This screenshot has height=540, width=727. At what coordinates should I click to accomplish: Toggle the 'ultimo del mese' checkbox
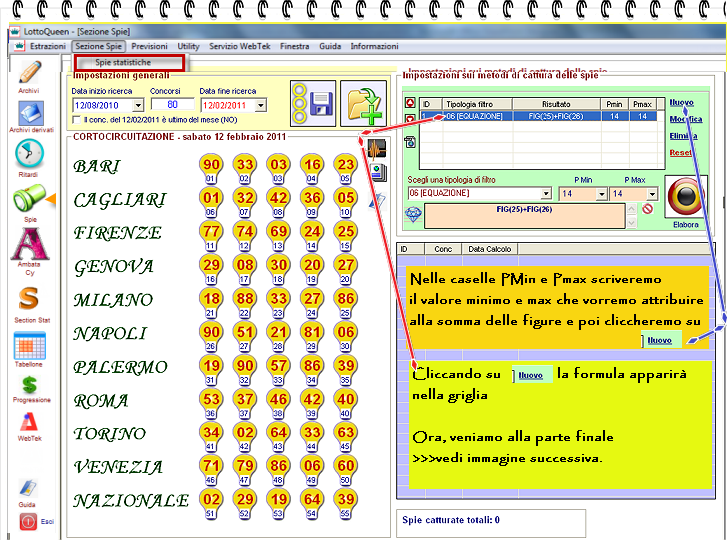(x=77, y=120)
